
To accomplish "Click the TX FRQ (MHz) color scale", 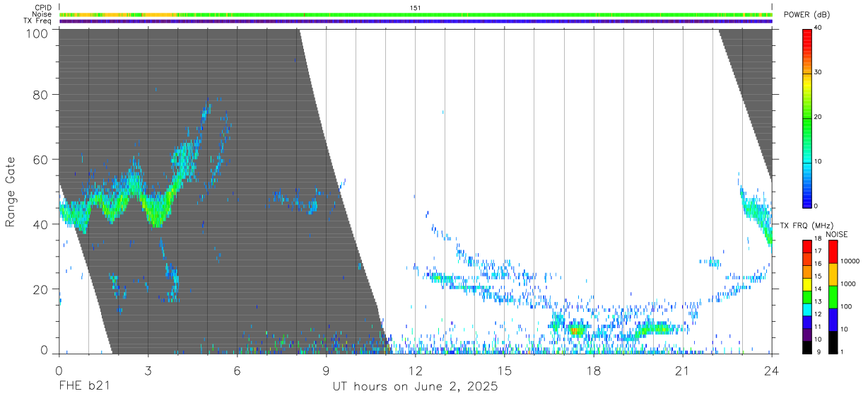I will coord(807,297).
